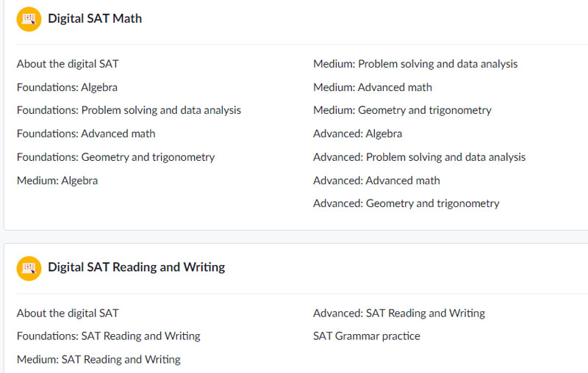Image resolution: width=588 pixels, height=373 pixels.
Task: Open Medium: Problem solving and data analysis
Action: (x=415, y=64)
